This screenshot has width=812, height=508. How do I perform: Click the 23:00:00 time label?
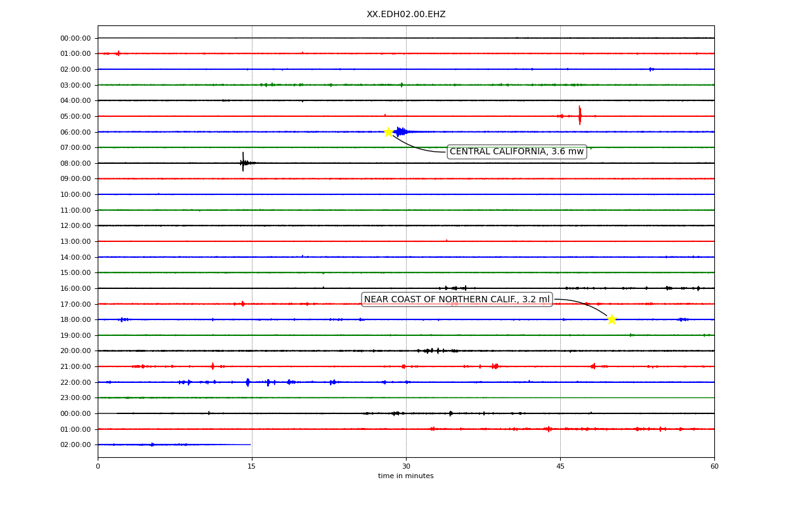coord(75,398)
